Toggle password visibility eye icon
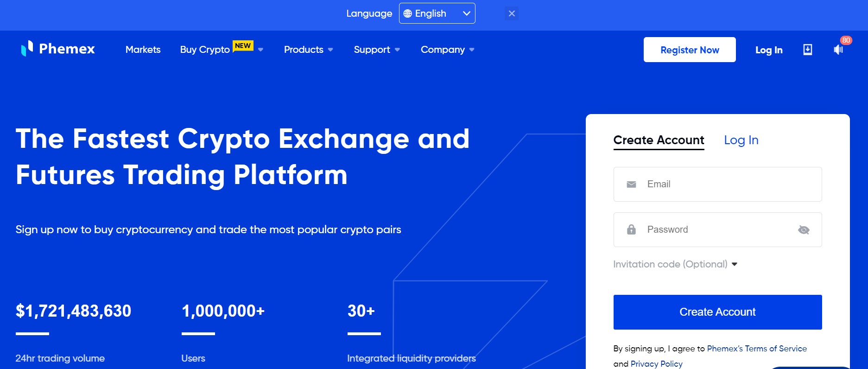Screen dimensions: 868x369 [x=804, y=230]
